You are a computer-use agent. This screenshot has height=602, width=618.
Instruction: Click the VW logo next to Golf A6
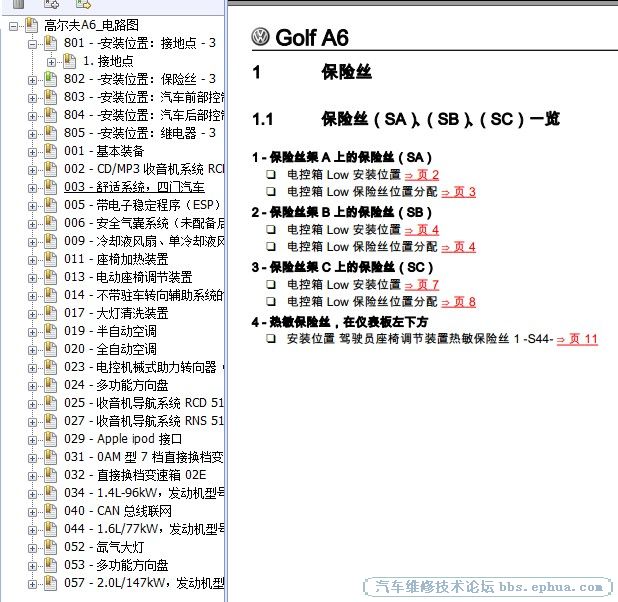(261, 37)
